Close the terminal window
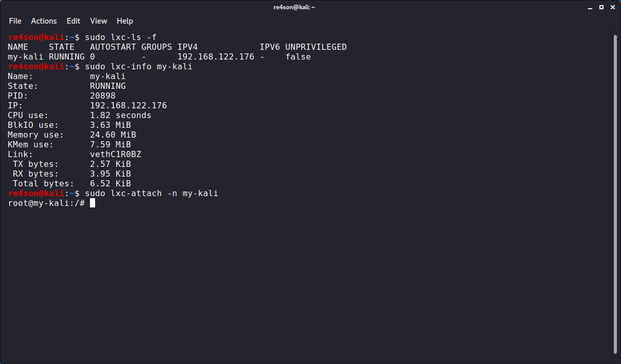 click(x=612, y=7)
